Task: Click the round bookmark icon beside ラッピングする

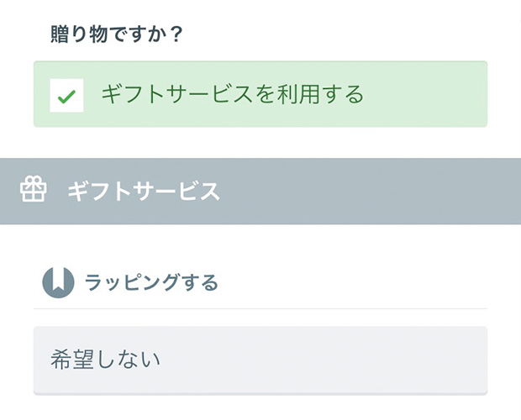Action: click(58, 282)
